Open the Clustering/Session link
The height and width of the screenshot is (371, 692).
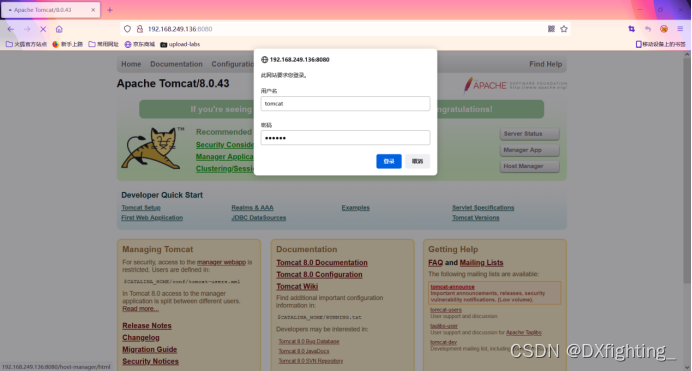[x=225, y=169]
